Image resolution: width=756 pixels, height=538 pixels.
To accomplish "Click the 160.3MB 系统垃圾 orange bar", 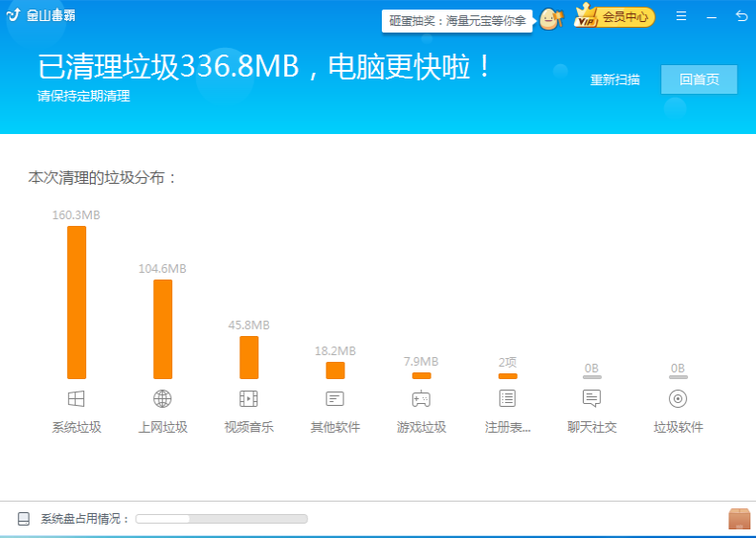I will (77, 303).
